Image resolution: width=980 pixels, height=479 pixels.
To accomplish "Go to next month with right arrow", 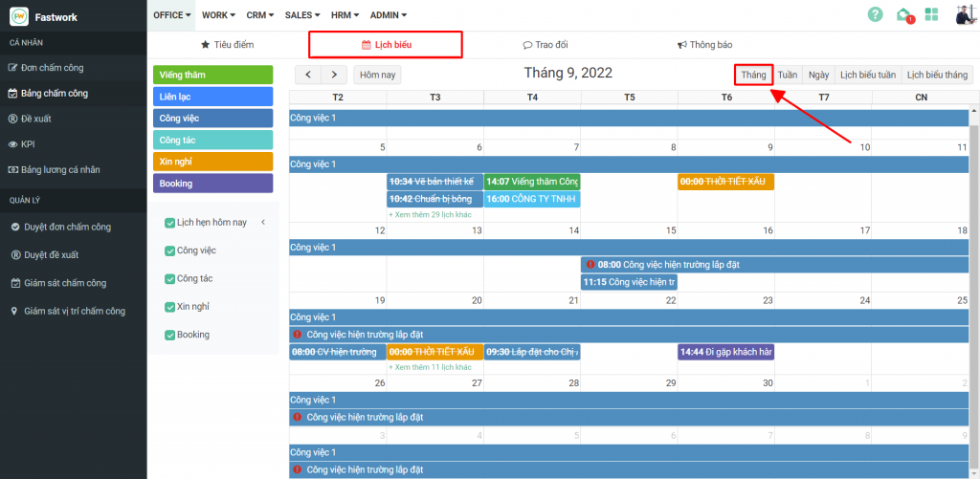I will (334, 75).
